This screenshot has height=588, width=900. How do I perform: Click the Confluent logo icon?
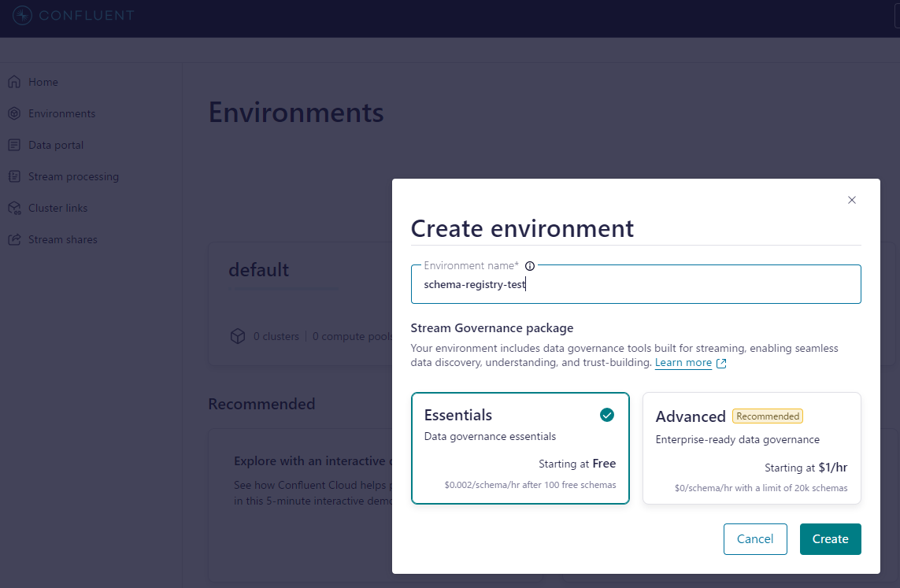point(22,16)
